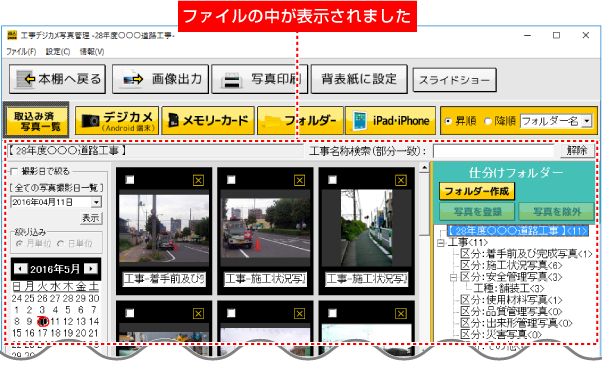Enable 撮影日で絞る checkbox
The height and width of the screenshot is (366, 602).
[x=15, y=171]
